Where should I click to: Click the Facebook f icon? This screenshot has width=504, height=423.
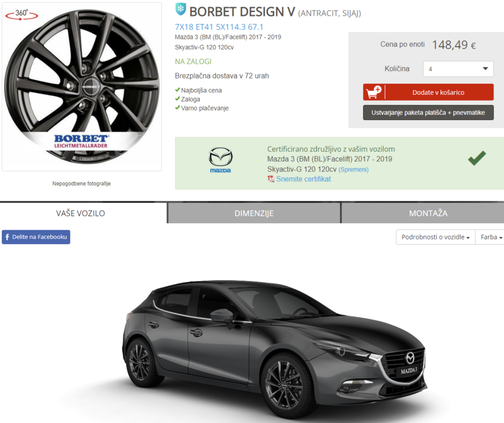point(7,237)
